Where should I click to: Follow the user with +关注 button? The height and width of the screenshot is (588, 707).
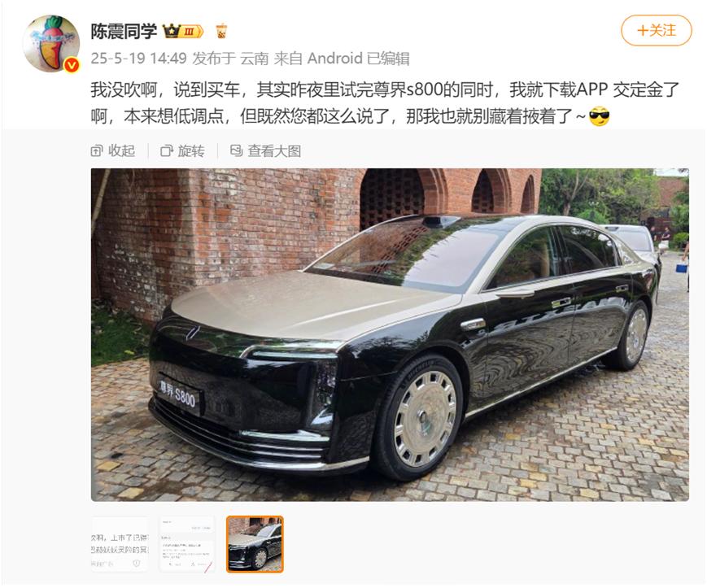[656, 31]
